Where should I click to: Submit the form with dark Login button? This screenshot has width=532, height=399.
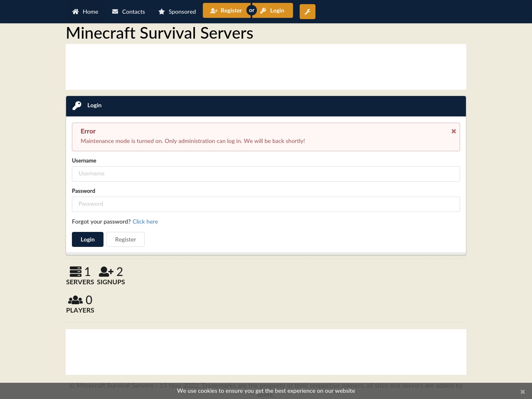point(88,239)
